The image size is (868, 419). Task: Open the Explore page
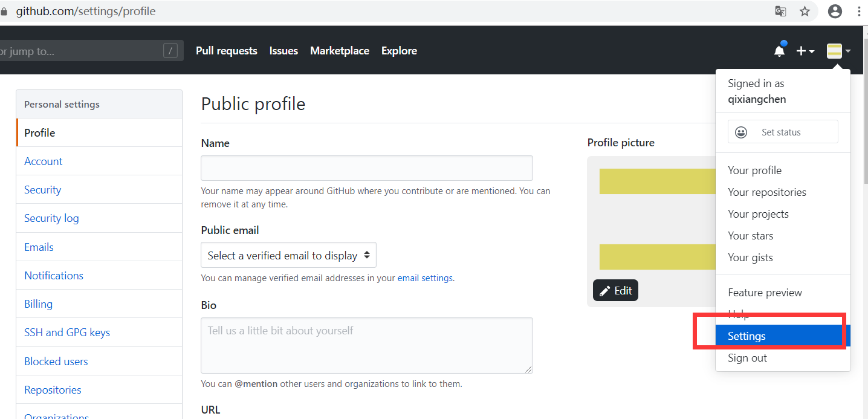(x=399, y=51)
